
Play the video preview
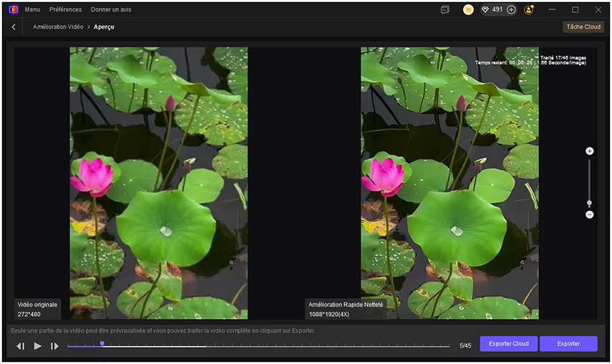pyautogui.click(x=38, y=346)
